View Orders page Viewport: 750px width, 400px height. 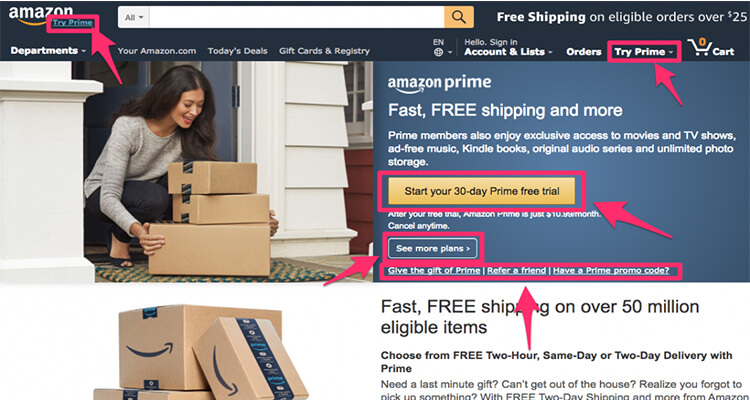tap(584, 52)
